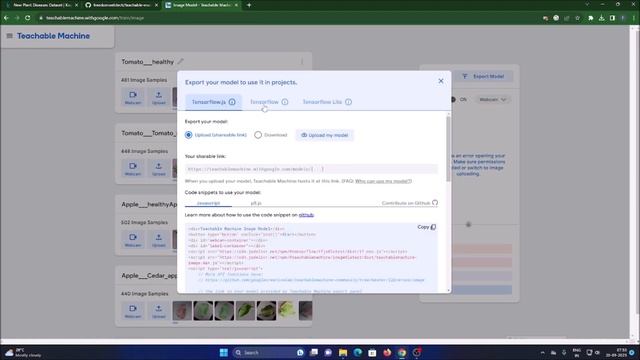Select Upload (shareable link) radio option
The height and width of the screenshot is (360, 640).
coord(189,135)
